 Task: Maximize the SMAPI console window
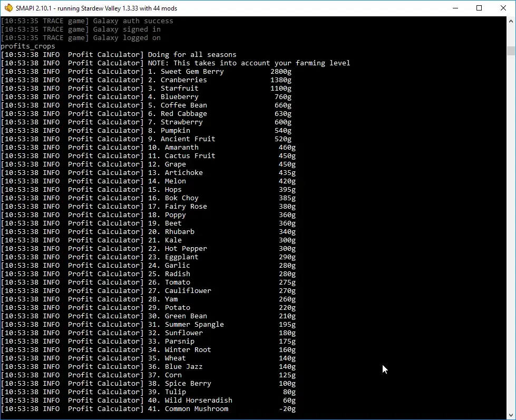[x=479, y=8]
